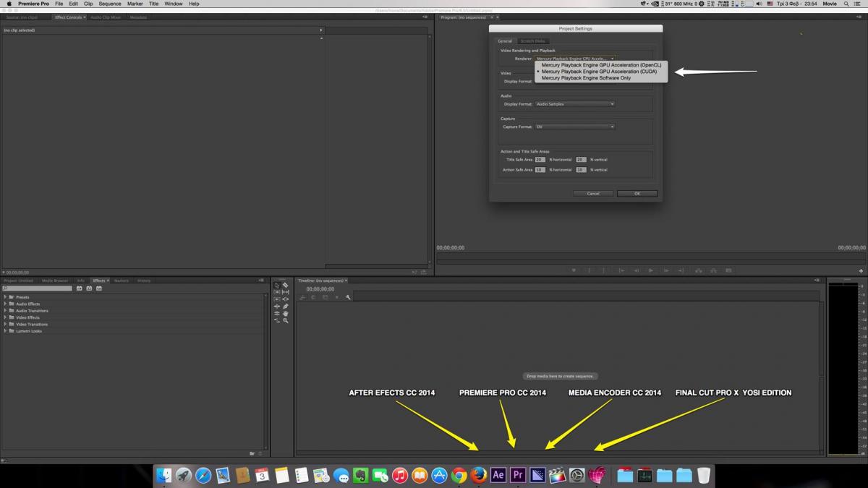Open Audio Display Format dropdown
Screen dimensions: 868x488
(x=575, y=104)
